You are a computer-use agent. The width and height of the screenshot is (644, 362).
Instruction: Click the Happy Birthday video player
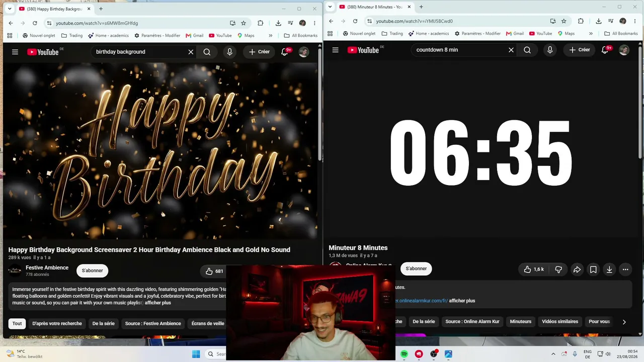(x=160, y=151)
